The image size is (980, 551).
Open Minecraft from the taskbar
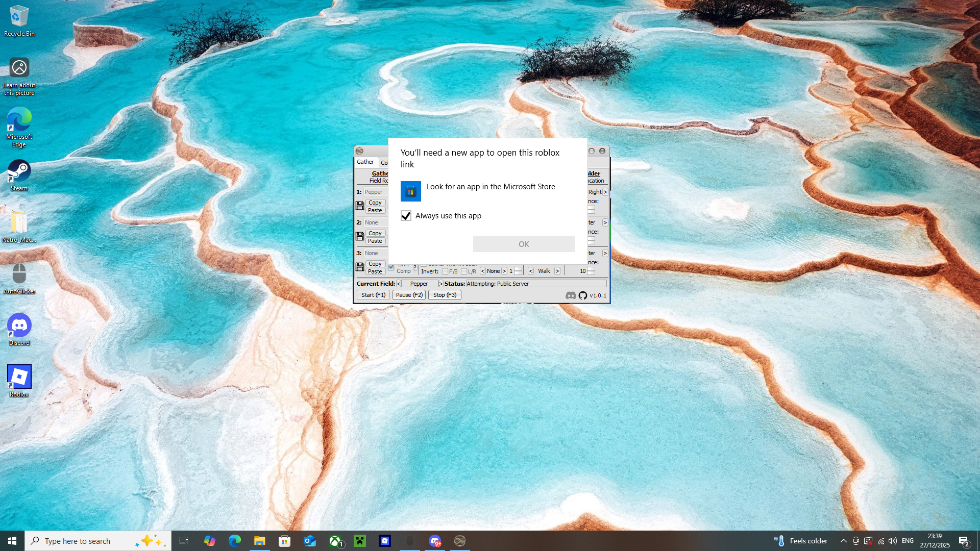coord(360,541)
